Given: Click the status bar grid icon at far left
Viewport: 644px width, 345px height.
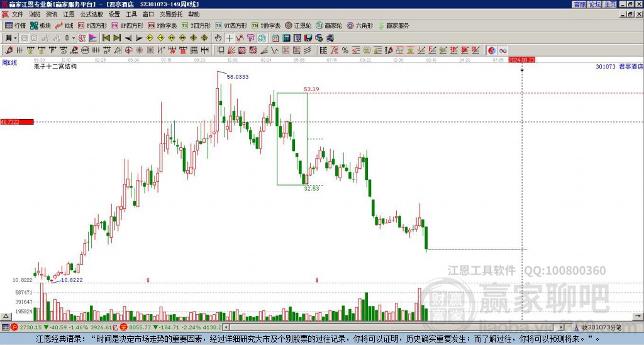Looking at the screenshot, I should [x=5, y=327].
